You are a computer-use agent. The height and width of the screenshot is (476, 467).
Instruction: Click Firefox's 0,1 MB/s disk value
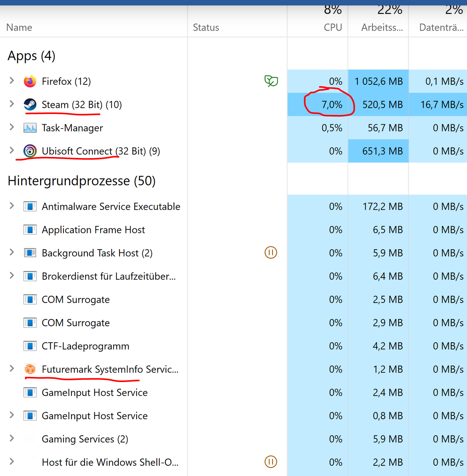point(444,81)
